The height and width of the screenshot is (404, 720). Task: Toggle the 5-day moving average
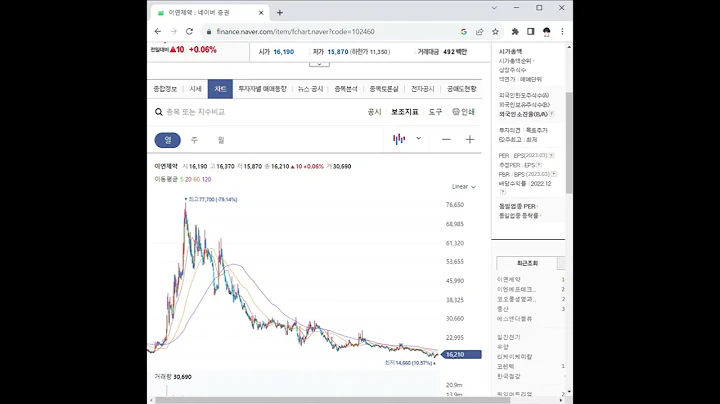pyautogui.click(x=181, y=180)
